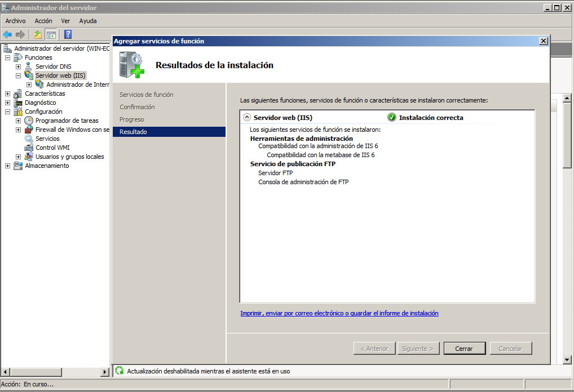
Task: Click the Servicios gear icon
Action: pyautogui.click(x=29, y=139)
